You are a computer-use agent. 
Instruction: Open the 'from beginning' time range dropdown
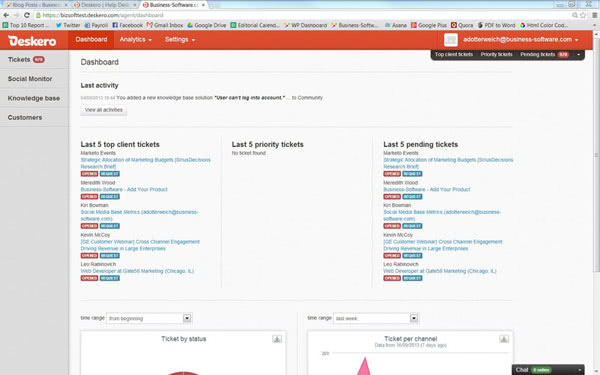[149, 318]
